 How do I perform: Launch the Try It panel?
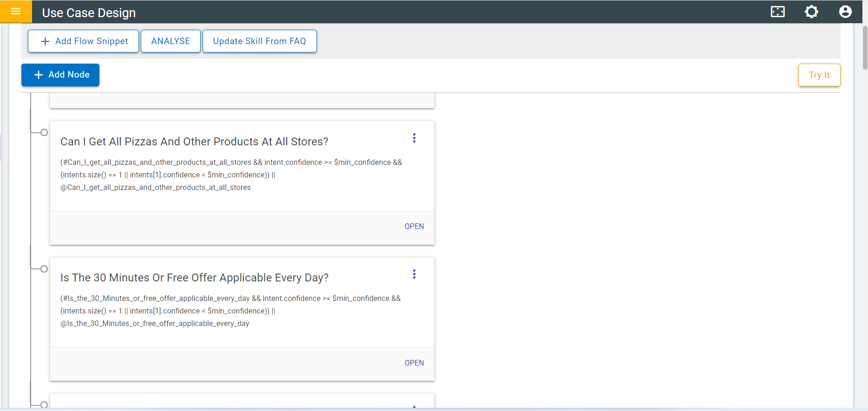pos(819,75)
